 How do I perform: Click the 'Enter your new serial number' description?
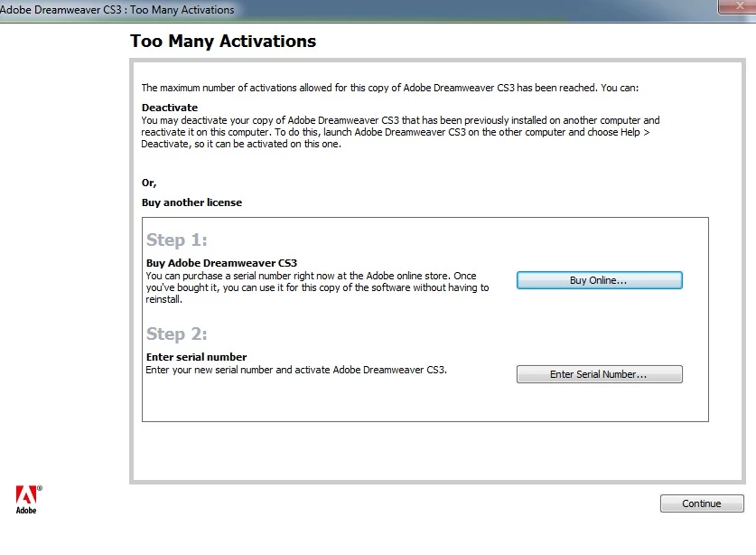click(x=296, y=371)
